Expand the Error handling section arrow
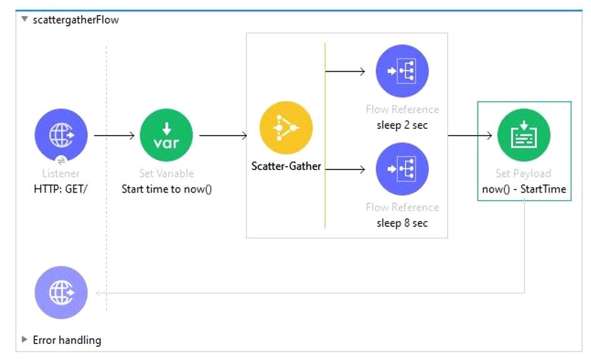The width and height of the screenshot is (591, 364). pyautogui.click(x=24, y=340)
